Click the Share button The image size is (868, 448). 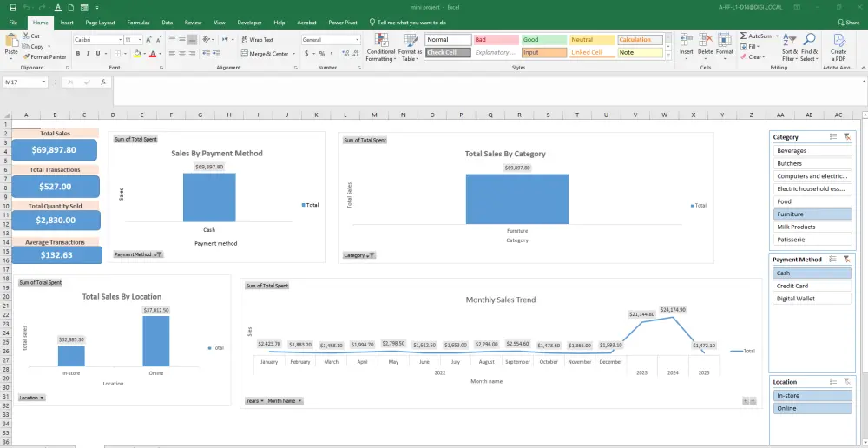pyautogui.click(x=848, y=23)
